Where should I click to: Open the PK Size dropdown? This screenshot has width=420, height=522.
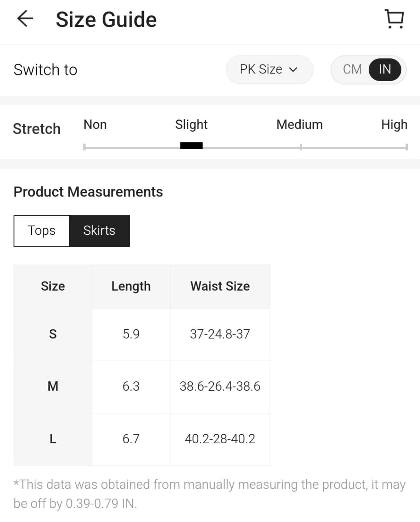[269, 70]
